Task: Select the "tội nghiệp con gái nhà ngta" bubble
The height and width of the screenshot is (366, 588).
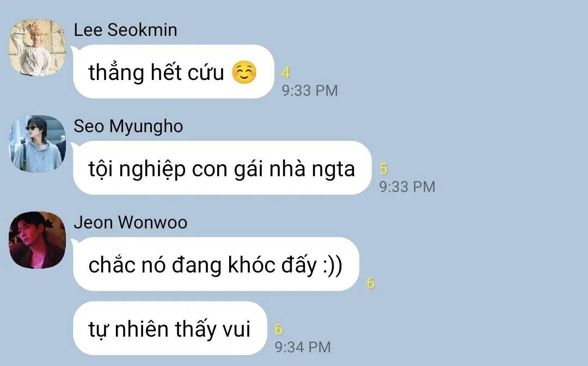Action: point(222,168)
